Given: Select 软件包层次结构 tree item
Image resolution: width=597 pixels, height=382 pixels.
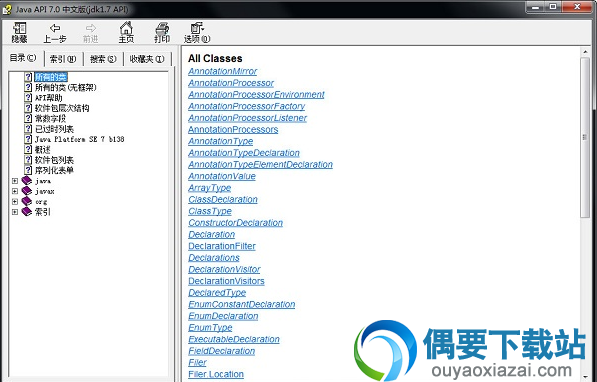Looking at the screenshot, I should pyautogui.click(x=62, y=108).
